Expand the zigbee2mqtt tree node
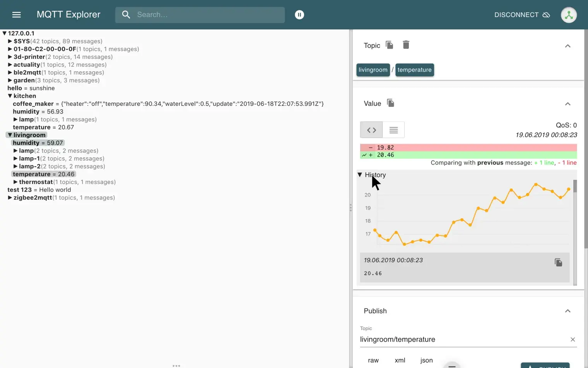The height and width of the screenshot is (368, 588). (10, 198)
